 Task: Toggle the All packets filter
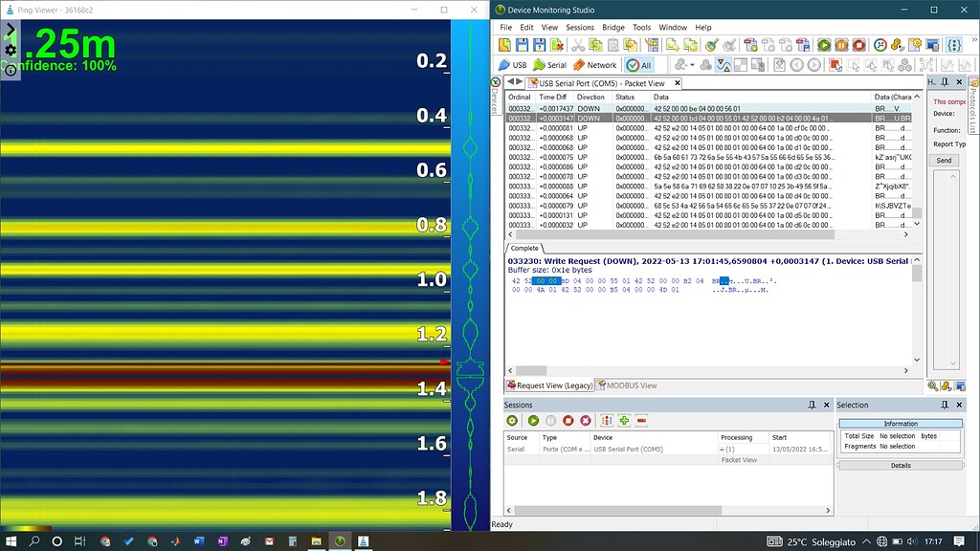tap(639, 64)
